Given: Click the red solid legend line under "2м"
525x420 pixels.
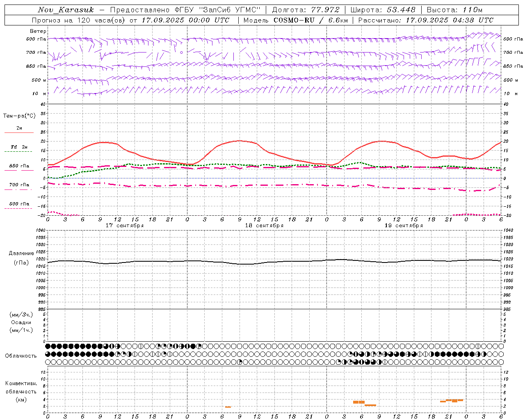Looking at the screenshot, I should (19, 133).
